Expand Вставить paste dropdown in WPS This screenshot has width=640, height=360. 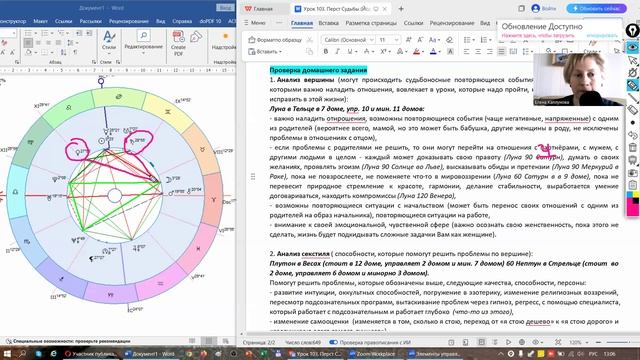click(x=280, y=52)
